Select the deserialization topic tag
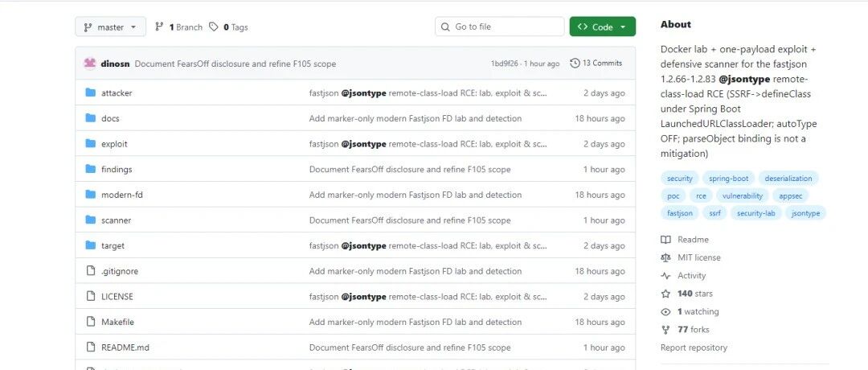 (x=788, y=179)
